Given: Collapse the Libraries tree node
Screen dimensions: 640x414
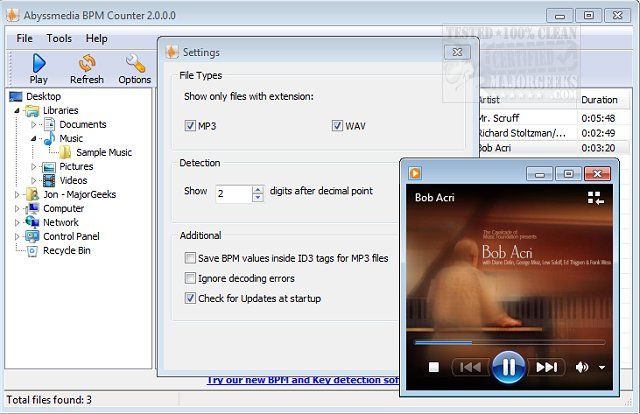Looking at the screenshot, I should click(x=17, y=111).
